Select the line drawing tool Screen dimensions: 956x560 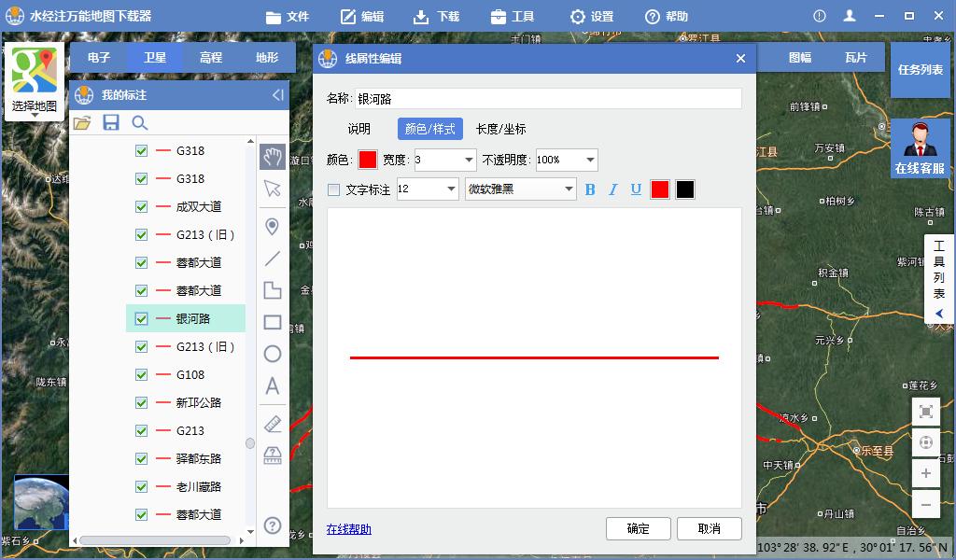click(x=272, y=258)
